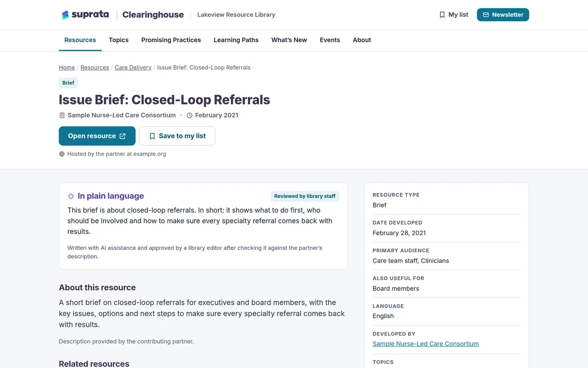The height and width of the screenshot is (368, 588).
Task: Open Resources breadcrumb link
Action: click(x=95, y=68)
